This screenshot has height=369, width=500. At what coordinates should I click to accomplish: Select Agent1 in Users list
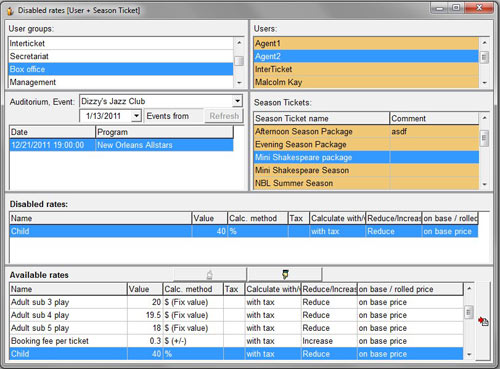click(x=366, y=43)
